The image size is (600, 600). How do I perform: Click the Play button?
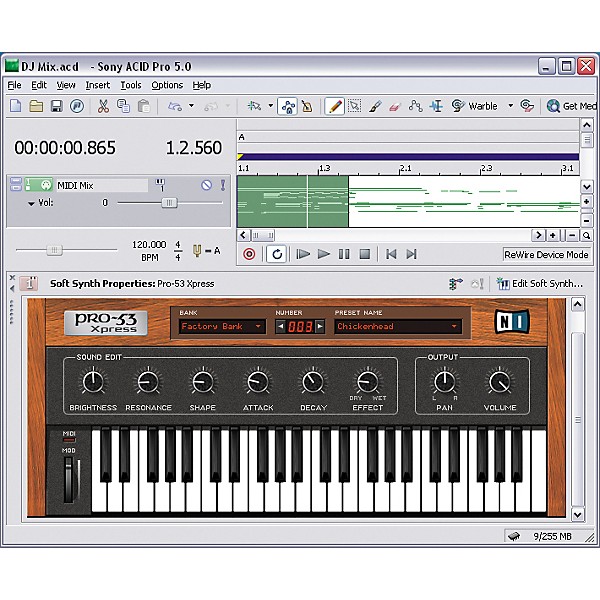[x=324, y=254]
